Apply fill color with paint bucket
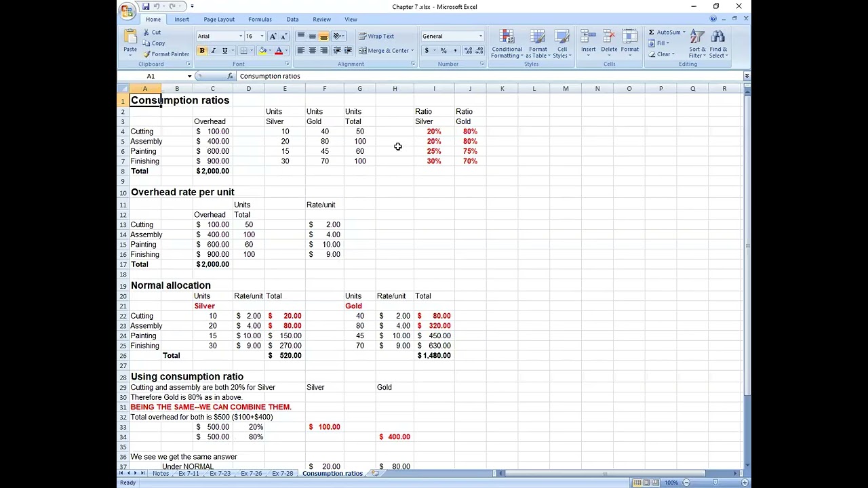The image size is (868, 488). (262, 51)
